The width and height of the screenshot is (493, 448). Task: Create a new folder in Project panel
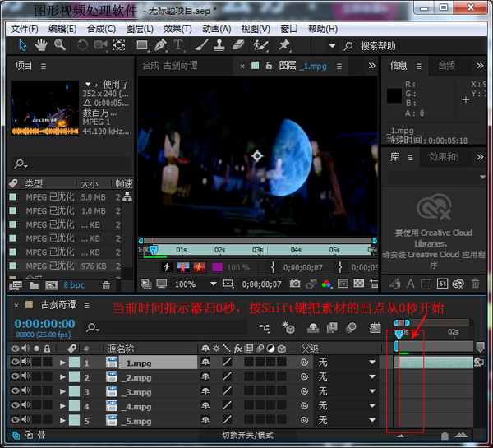(34, 285)
